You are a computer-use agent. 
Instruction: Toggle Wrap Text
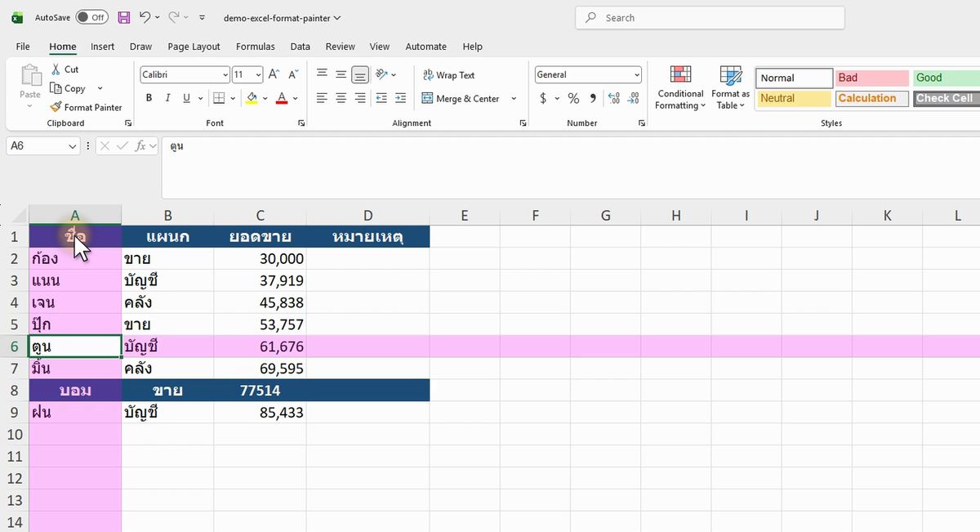coord(448,74)
